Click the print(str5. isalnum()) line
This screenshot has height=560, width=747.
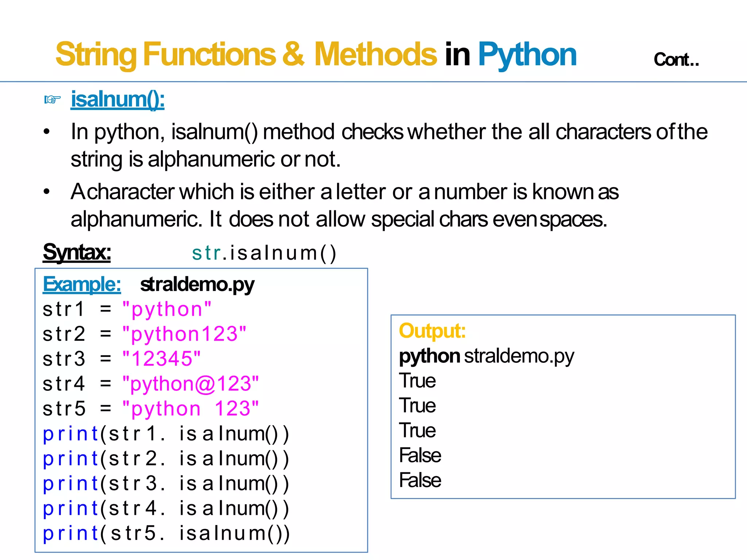coord(166,533)
